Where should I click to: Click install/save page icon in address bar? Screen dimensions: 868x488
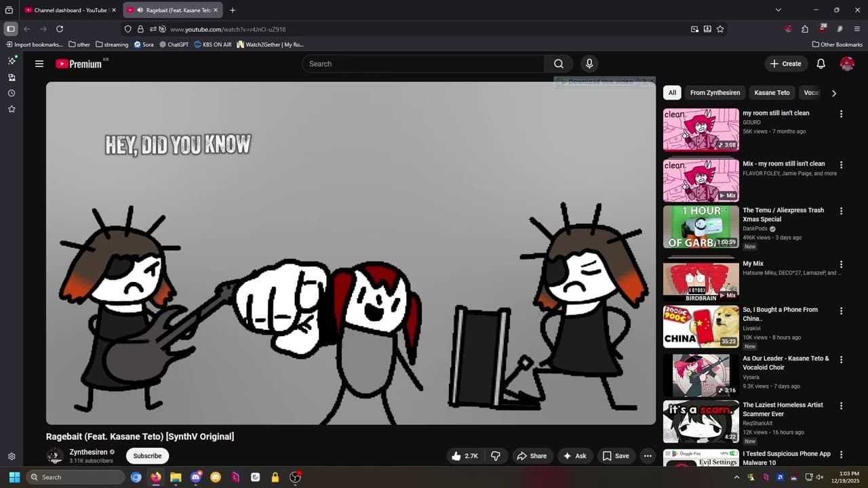coord(707,29)
